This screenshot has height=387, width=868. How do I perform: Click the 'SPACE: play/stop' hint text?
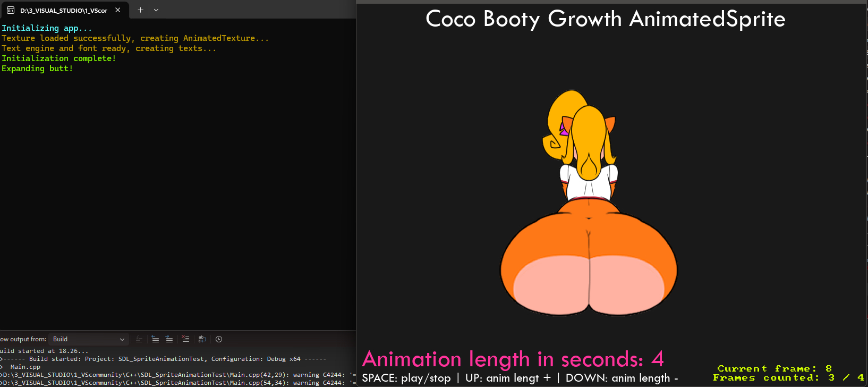(406, 378)
